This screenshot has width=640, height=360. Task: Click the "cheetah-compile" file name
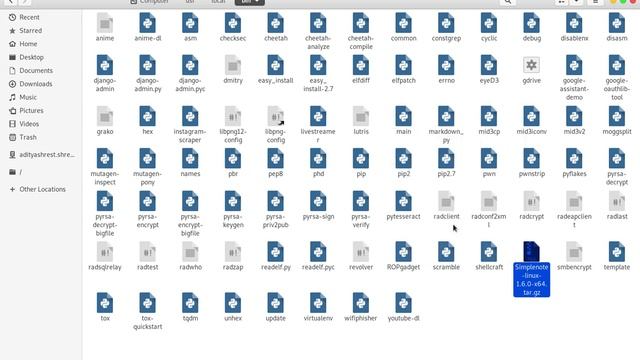[361, 42]
